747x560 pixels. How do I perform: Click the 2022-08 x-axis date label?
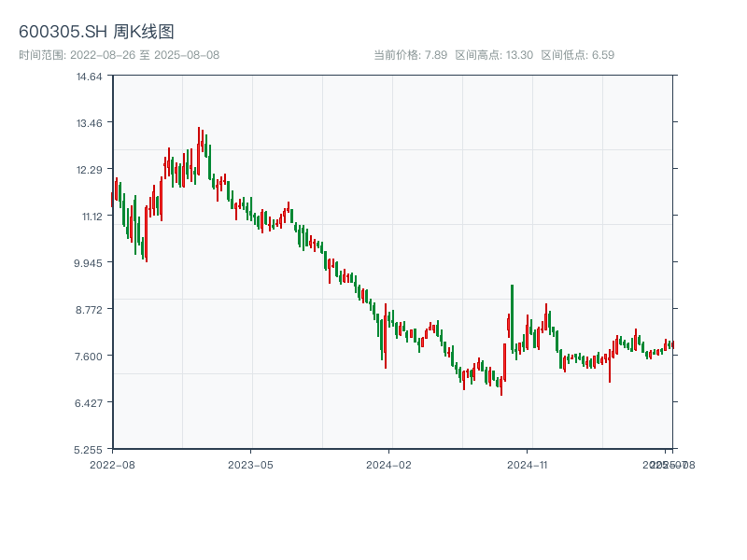coord(112,464)
